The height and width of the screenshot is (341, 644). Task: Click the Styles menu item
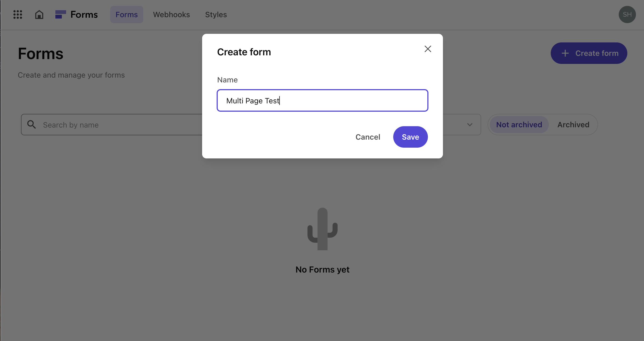point(216,14)
